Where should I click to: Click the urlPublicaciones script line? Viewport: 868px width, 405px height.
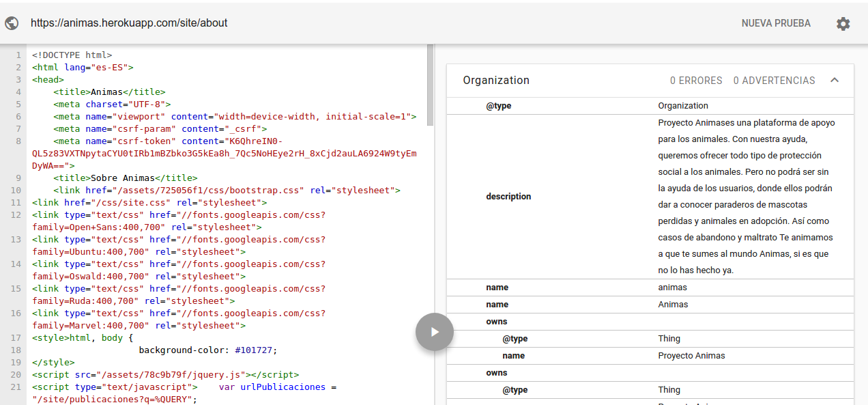point(184,393)
